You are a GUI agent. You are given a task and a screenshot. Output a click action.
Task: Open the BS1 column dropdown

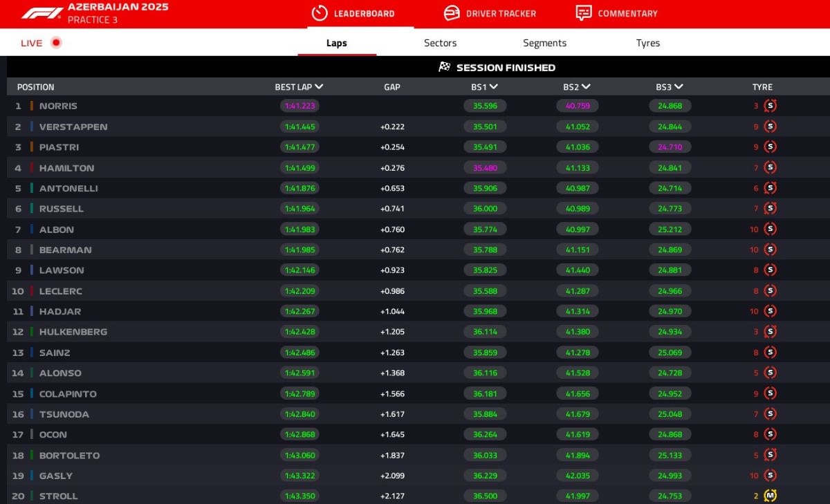[494, 87]
